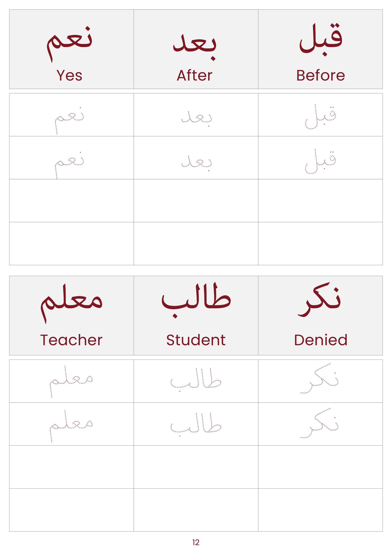
Task: Click second dotted tracing word under After
Action: pos(196,163)
